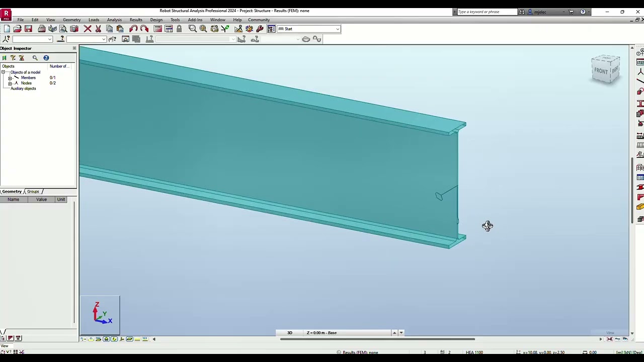Open the mjelec user account dropdown
The image size is (644, 362).
click(x=563, y=12)
